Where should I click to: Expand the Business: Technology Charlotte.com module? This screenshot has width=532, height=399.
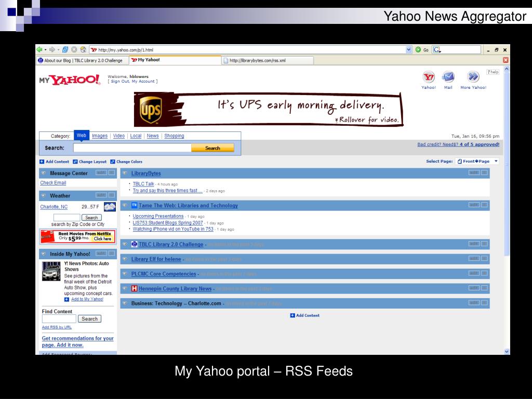pyautogui.click(x=125, y=303)
